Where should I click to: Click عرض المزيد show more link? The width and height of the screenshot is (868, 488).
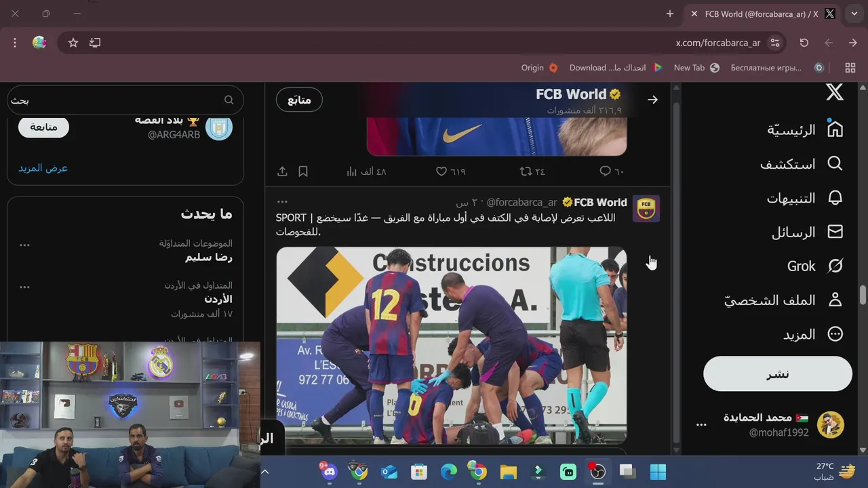pyautogui.click(x=43, y=168)
